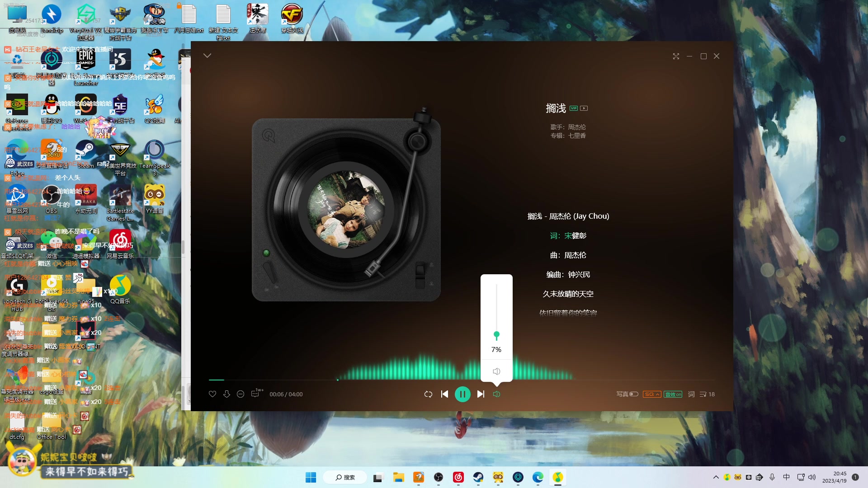Image resolution: width=868 pixels, height=488 pixels.
Task: Open 穿越火线 desktop shortcut
Action: point(292,18)
